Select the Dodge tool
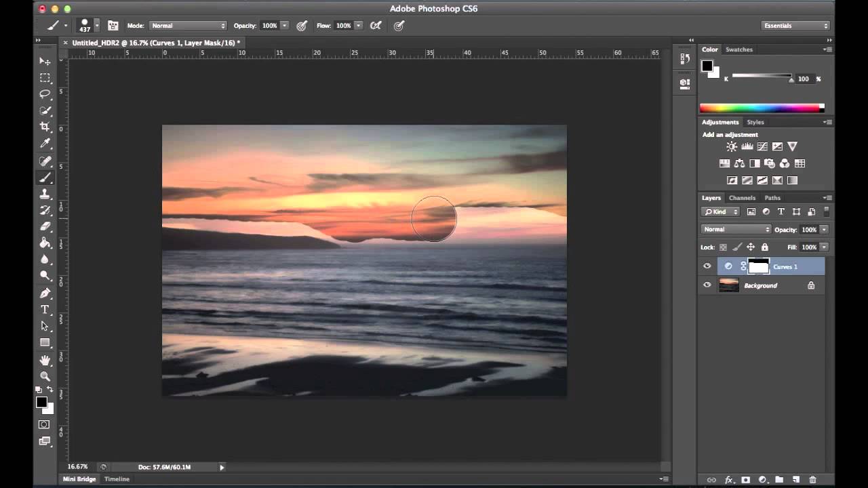This screenshot has height=488, width=868. click(x=45, y=275)
